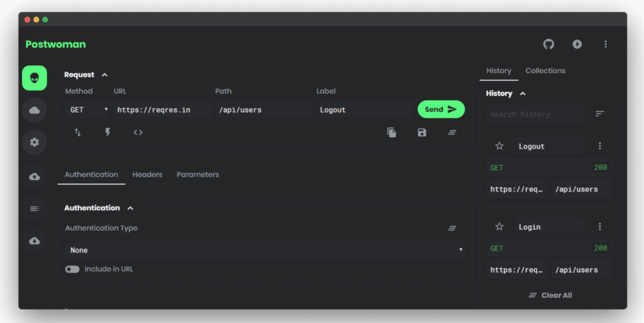Click the search history input field
The width and height of the screenshot is (644, 323).
(535, 114)
